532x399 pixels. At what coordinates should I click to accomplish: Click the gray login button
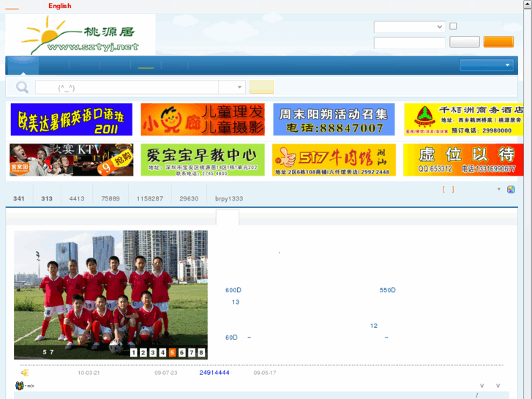tap(465, 42)
